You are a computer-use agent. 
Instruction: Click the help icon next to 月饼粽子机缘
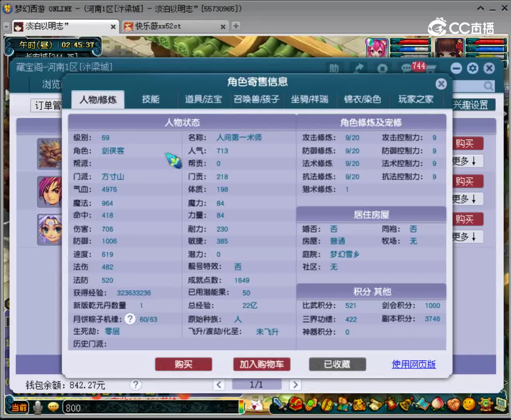[x=130, y=319]
